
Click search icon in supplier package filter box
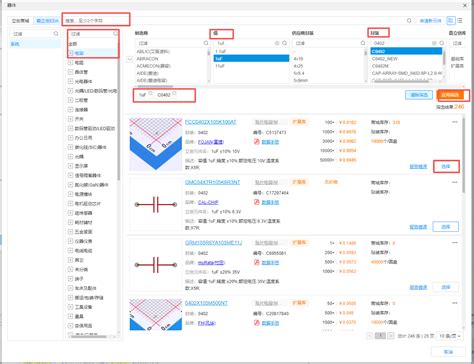coord(363,43)
